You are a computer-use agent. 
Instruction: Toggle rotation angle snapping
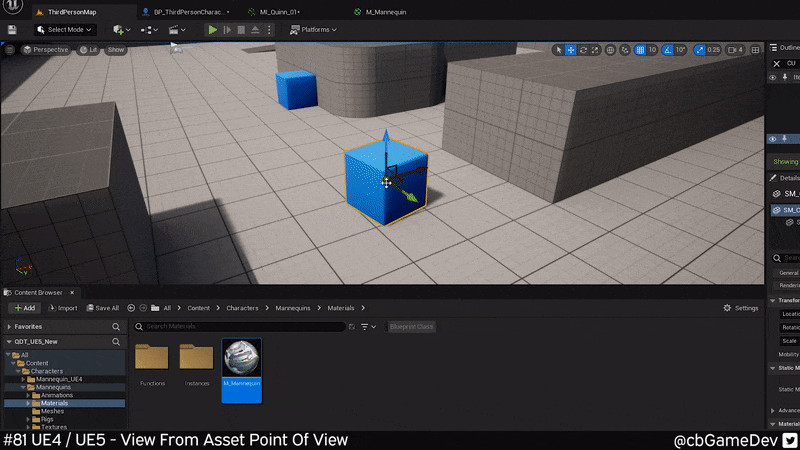click(x=667, y=49)
